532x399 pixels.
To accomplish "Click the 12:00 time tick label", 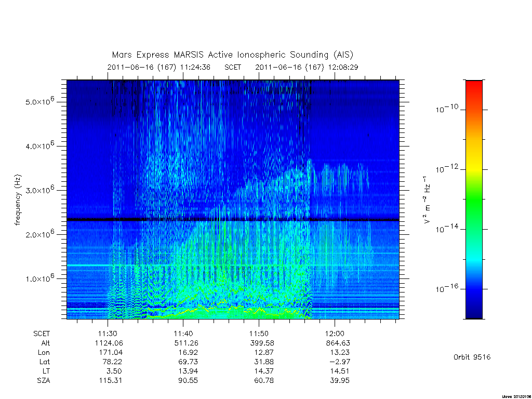I will (x=335, y=334).
